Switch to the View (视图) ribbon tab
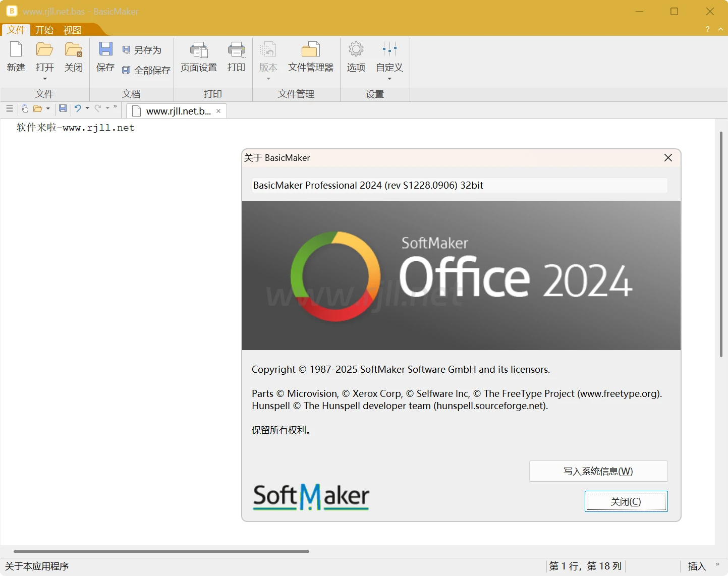This screenshot has height=576, width=728. (72, 30)
